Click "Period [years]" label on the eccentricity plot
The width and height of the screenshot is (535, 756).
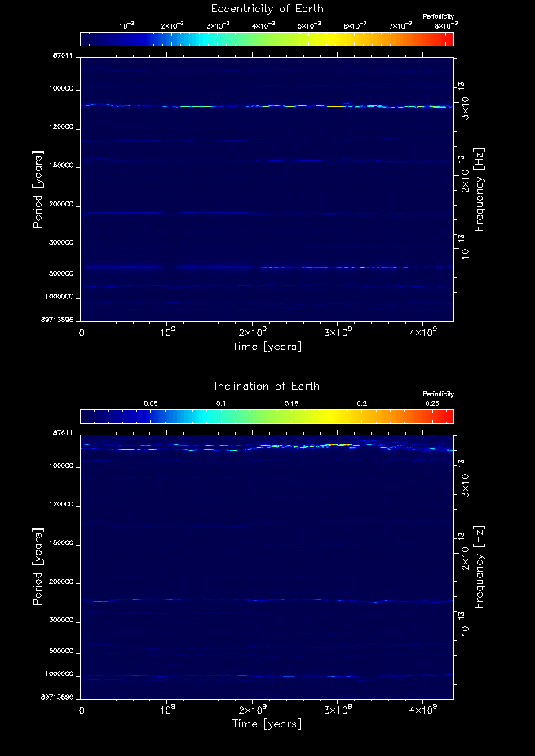tap(38, 188)
